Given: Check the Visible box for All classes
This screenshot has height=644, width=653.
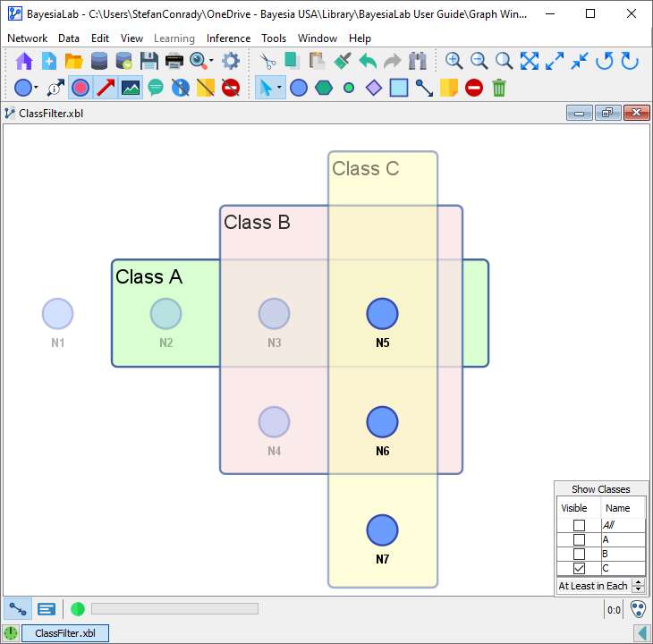Looking at the screenshot, I should [x=579, y=526].
